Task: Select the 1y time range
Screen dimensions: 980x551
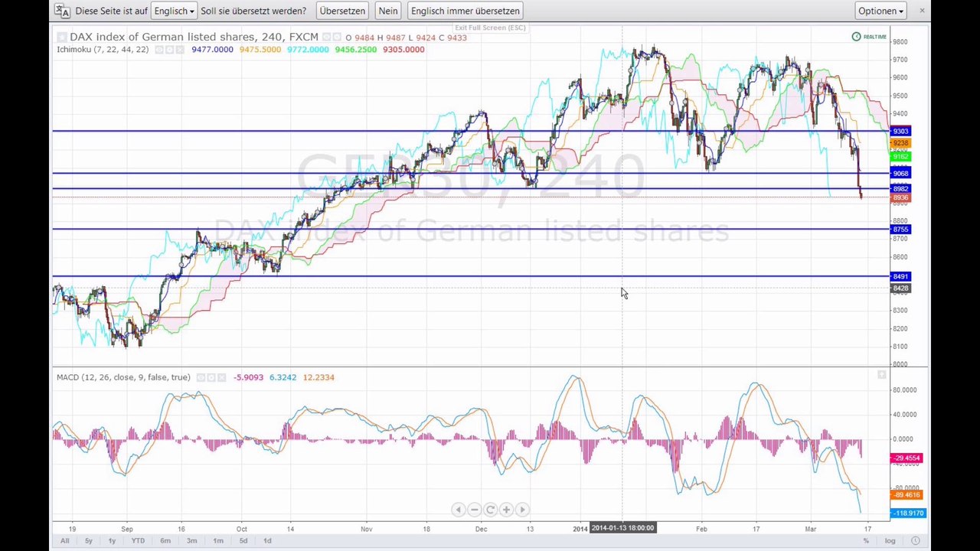Action: [112, 541]
